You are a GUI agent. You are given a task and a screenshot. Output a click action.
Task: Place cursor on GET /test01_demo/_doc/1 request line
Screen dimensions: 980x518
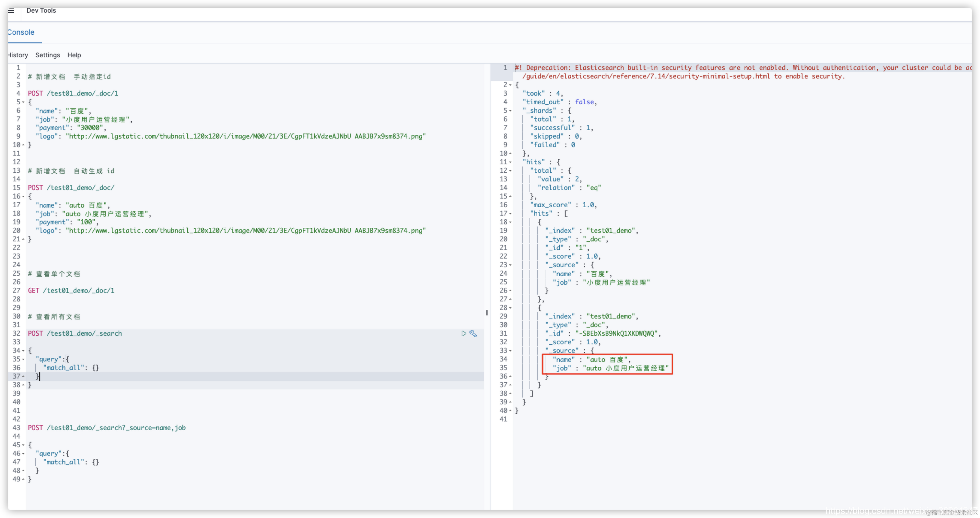click(71, 291)
